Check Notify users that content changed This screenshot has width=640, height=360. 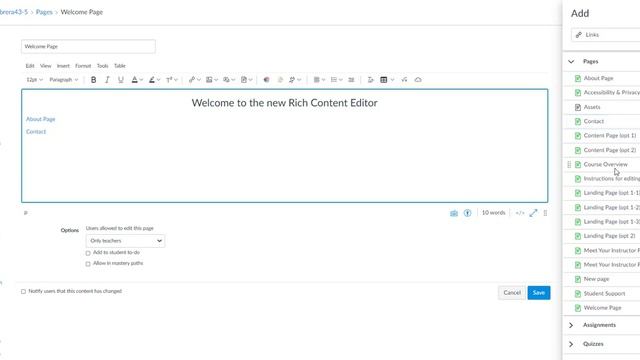coord(23,291)
